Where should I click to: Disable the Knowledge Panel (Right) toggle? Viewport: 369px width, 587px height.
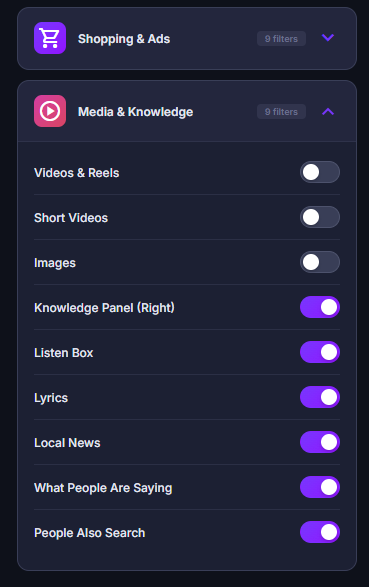[x=320, y=307]
